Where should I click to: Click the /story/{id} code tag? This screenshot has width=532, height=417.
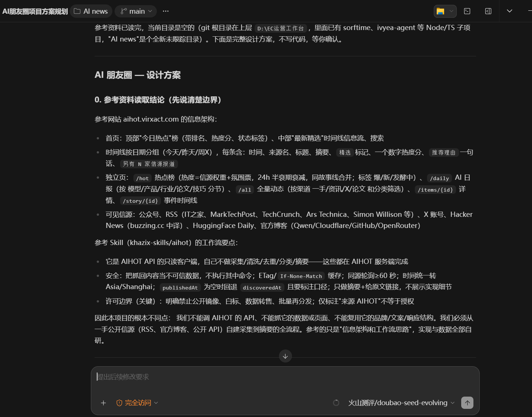[141, 201]
